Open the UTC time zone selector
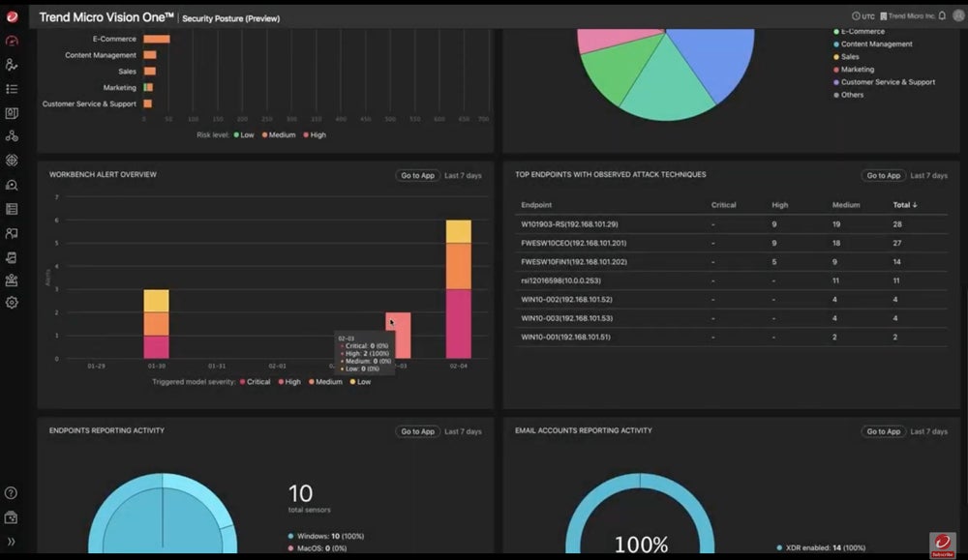968x560 pixels. 862,16
